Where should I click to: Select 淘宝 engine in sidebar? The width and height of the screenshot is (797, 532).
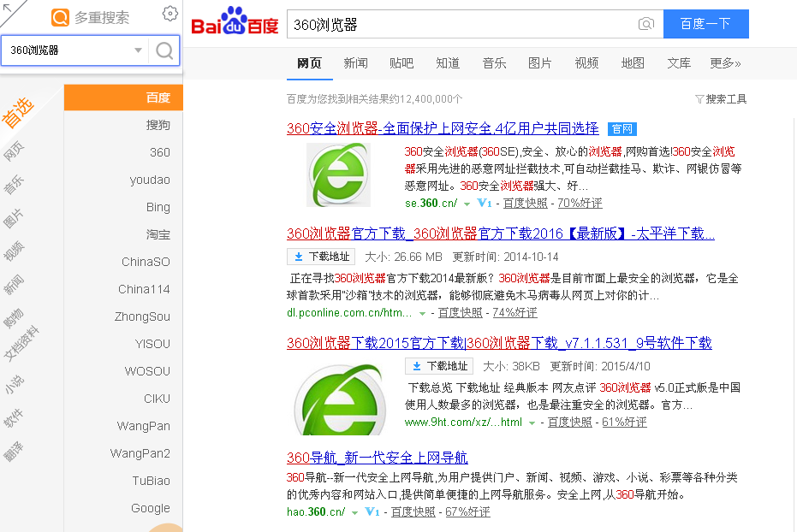(x=123, y=234)
